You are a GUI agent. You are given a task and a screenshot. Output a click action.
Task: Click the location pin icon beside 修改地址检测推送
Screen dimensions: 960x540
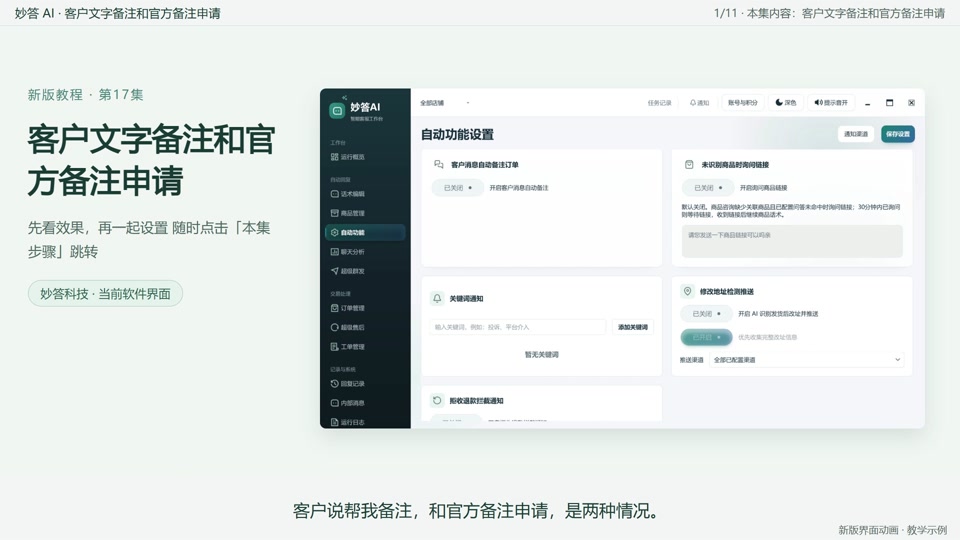(688, 291)
